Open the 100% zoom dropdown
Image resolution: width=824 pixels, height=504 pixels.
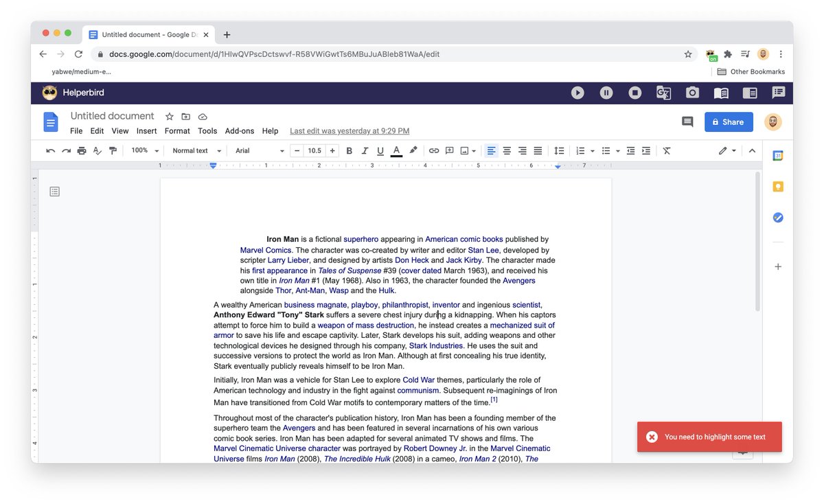145,150
